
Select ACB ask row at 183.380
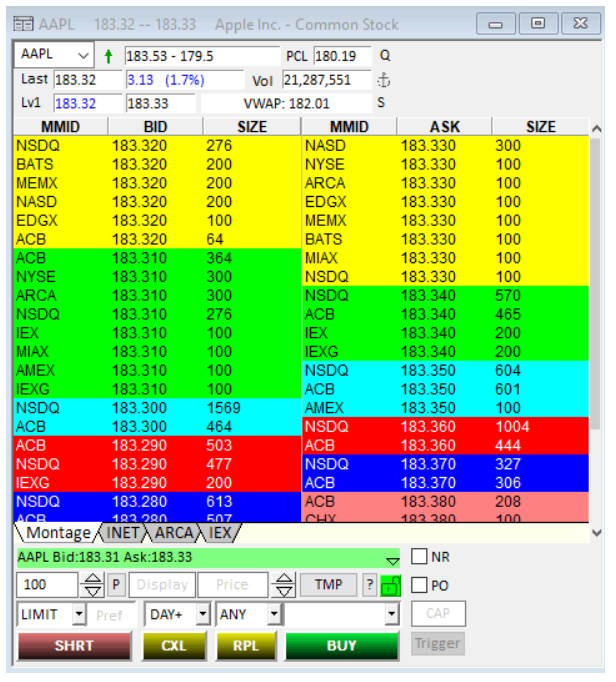[445, 501]
